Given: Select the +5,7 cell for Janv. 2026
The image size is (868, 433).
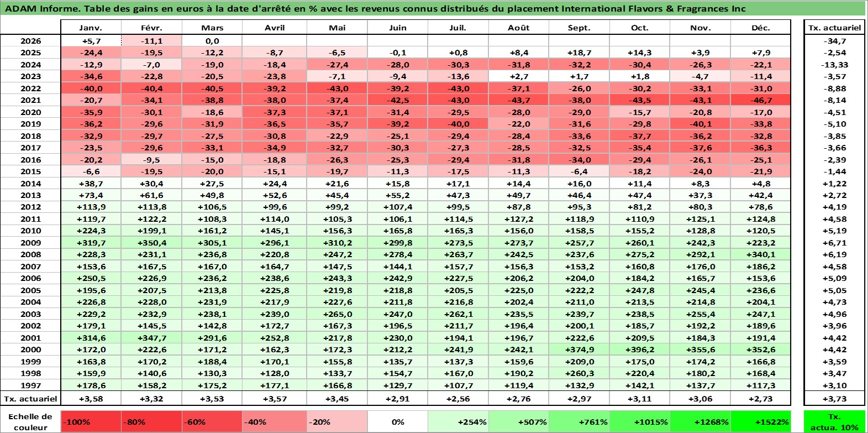Looking at the screenshot, I should 91,41.
